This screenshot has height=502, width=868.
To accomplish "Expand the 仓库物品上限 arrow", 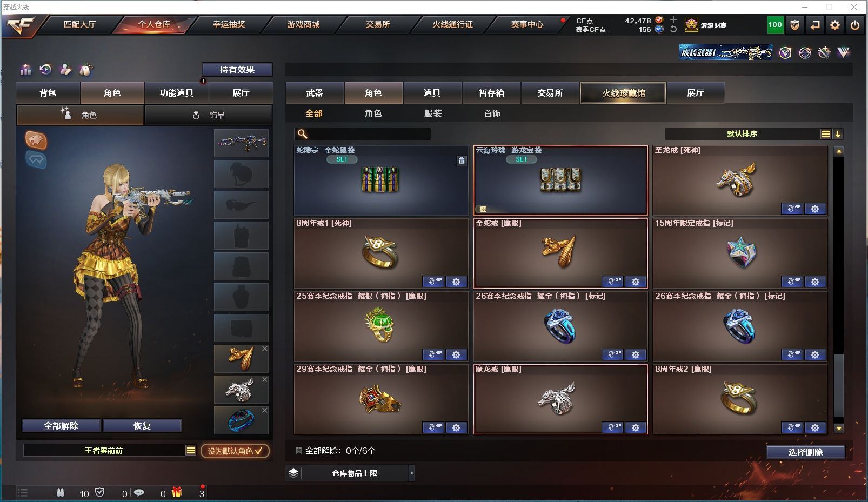I will [x=411, y=473].
